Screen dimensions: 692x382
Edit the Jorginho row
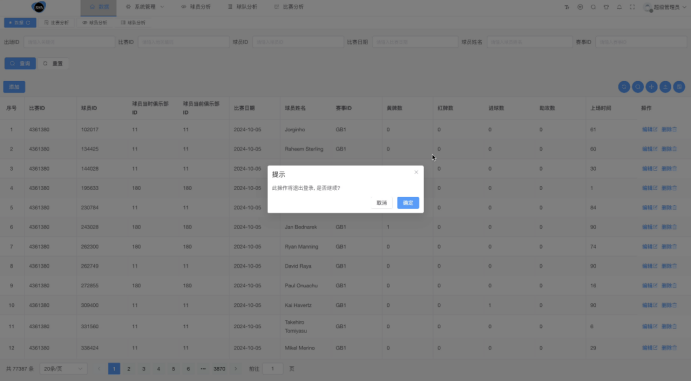coord(650,130)
